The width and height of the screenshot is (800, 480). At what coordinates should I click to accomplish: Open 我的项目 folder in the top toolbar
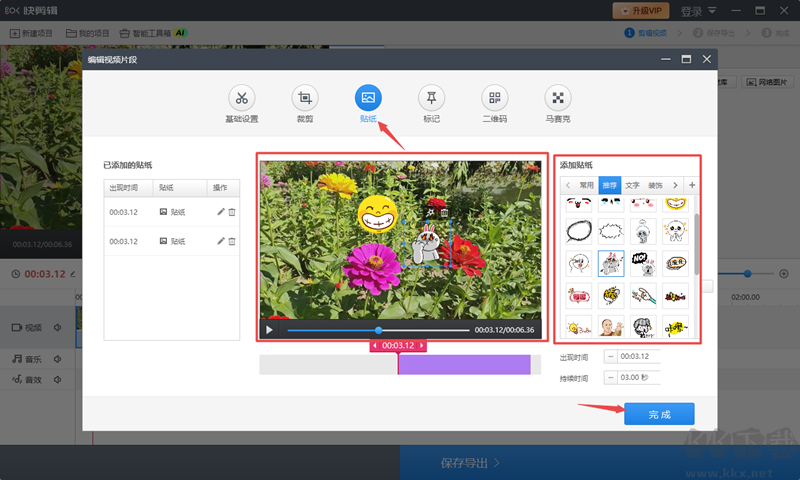[88, 33]
